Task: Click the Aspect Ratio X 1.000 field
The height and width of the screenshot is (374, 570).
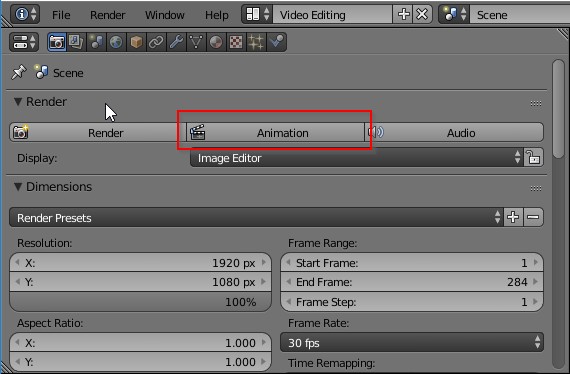Action: (x=140, y=343)
